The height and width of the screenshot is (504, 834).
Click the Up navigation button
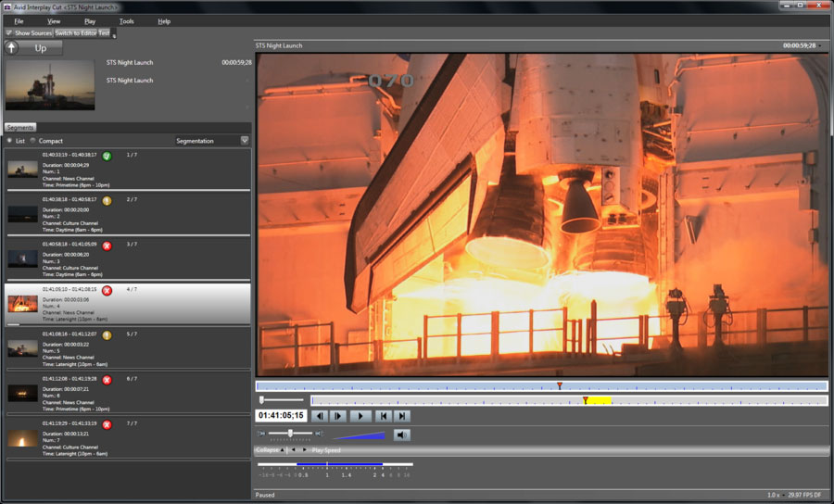click(34, 48)
